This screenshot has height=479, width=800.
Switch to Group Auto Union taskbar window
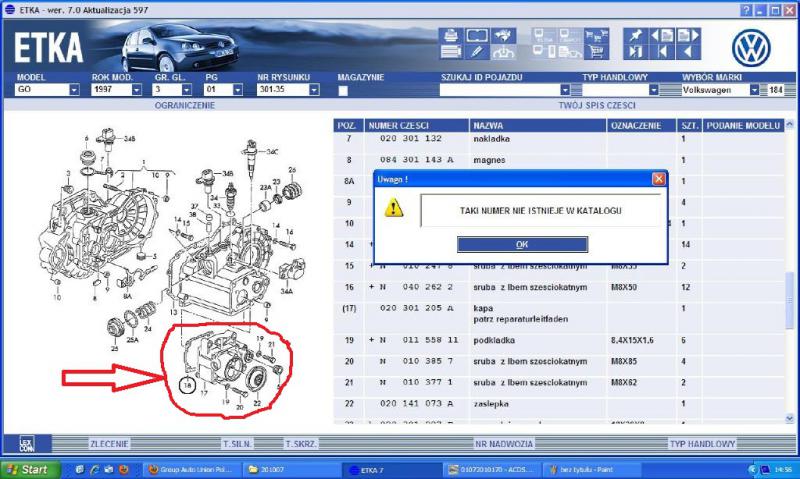tap(190, 469)
